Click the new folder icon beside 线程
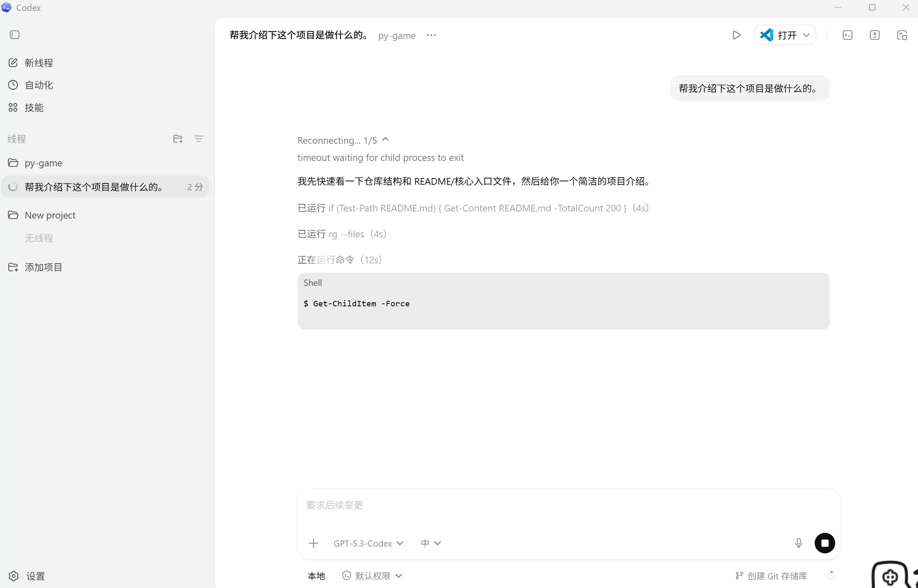Viewport: 918px width, 588px height. 178,139
